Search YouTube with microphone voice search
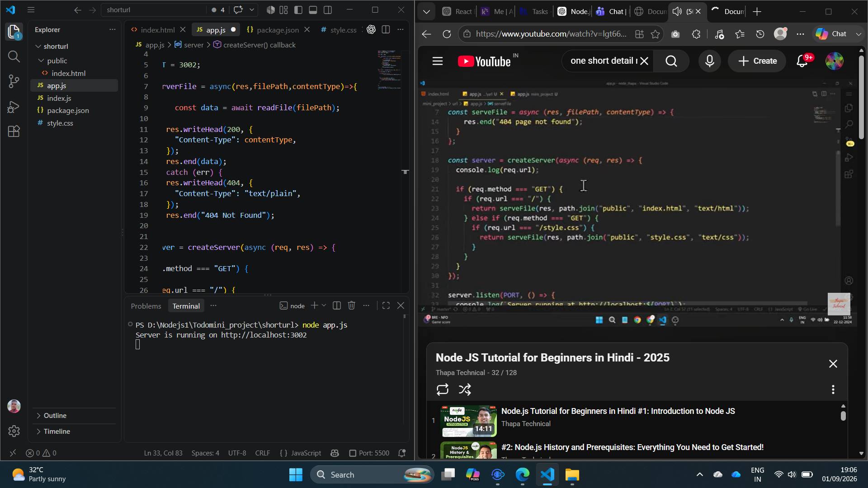 coord(709,61)
